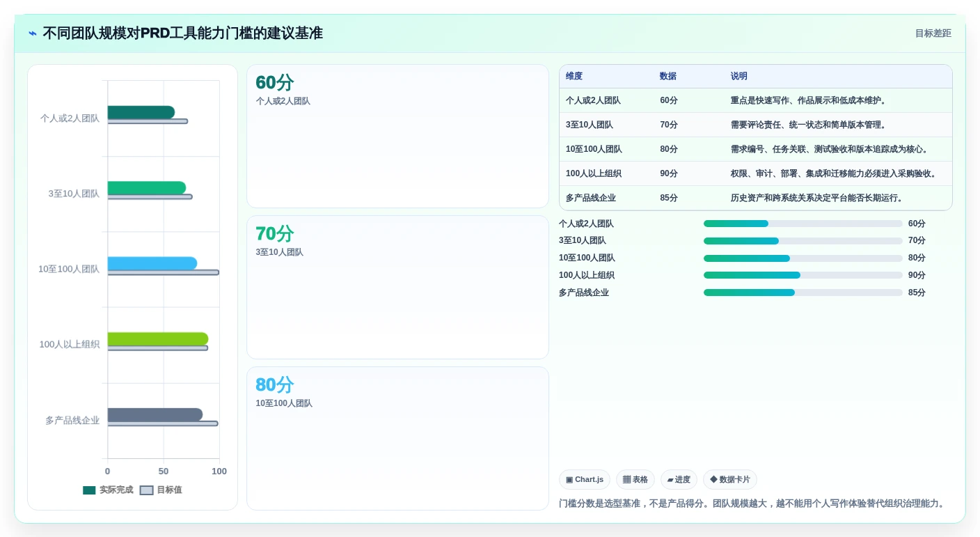This screenshot has height=537, width=980.
Task: Open the 80分 stat card
Action: tap(397, 439)
